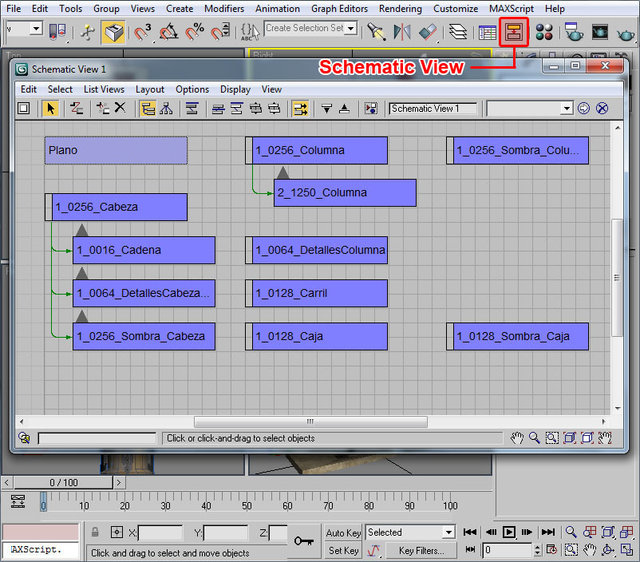Toggle the Angle Snap button in toolbar
This screenshot has height=562, width=640.
pyautogui.click(x=169, y=32)
